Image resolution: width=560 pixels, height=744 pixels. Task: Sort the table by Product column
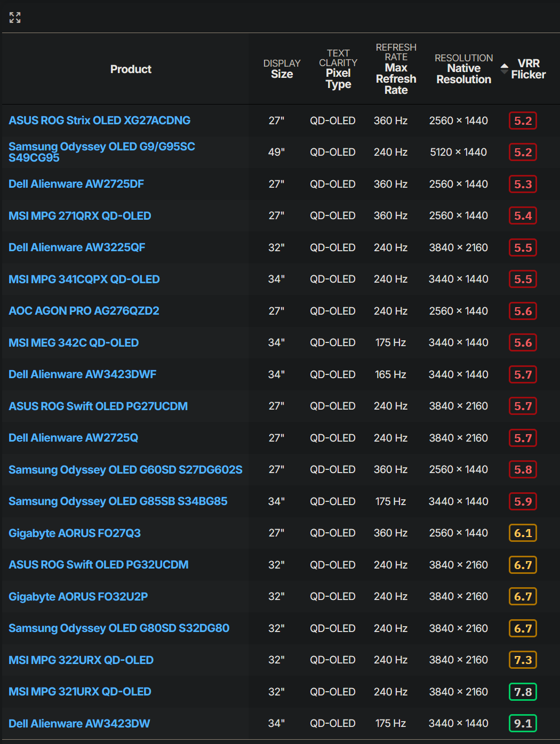click(x=131, y=69)
